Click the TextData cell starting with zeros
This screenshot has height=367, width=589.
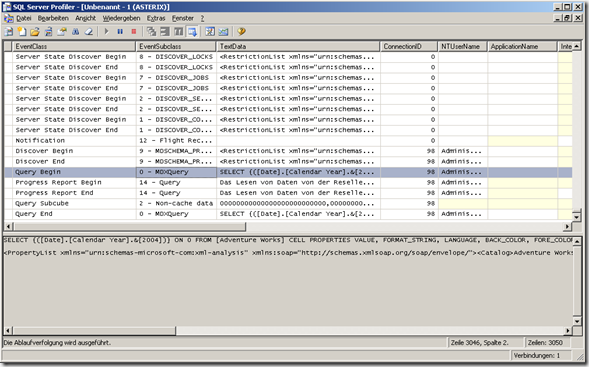click(298, 204)
